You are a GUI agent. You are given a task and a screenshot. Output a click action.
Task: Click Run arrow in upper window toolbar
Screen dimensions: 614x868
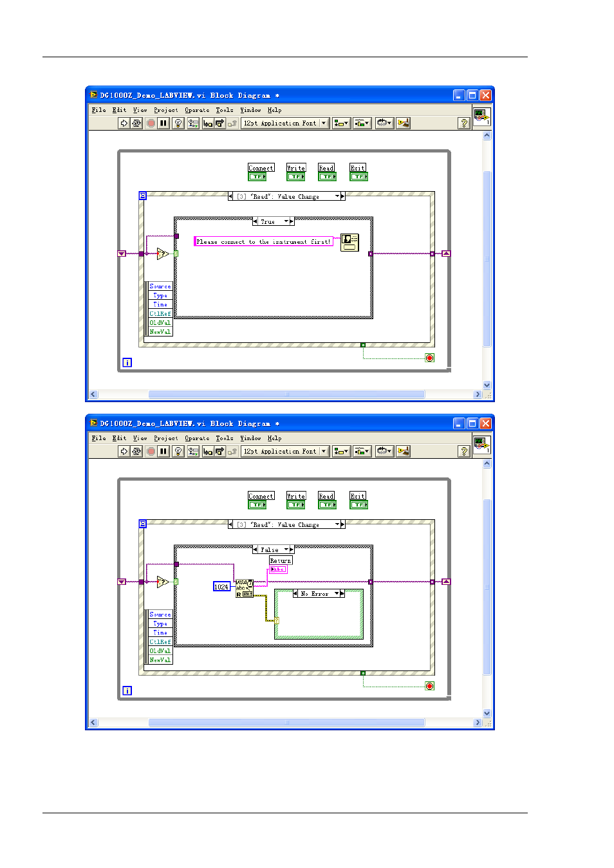pyautogui.click(x=124, y=123)
